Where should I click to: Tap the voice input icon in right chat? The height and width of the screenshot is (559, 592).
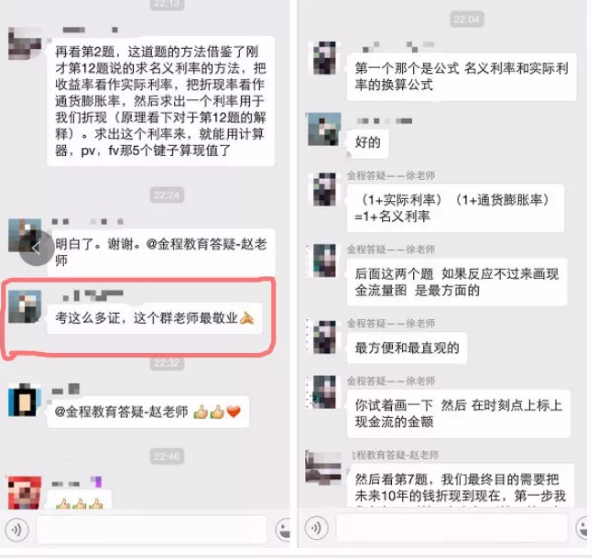point(316,527)
